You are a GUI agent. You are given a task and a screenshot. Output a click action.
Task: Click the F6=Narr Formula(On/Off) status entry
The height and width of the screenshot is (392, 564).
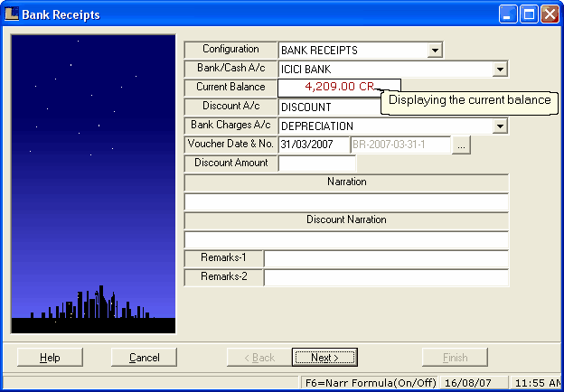371,383
